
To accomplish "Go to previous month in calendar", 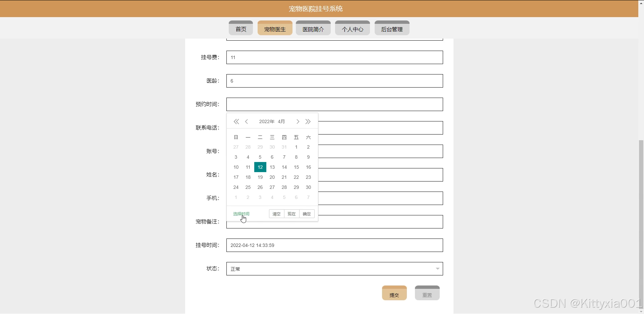I will coord(247,121).
